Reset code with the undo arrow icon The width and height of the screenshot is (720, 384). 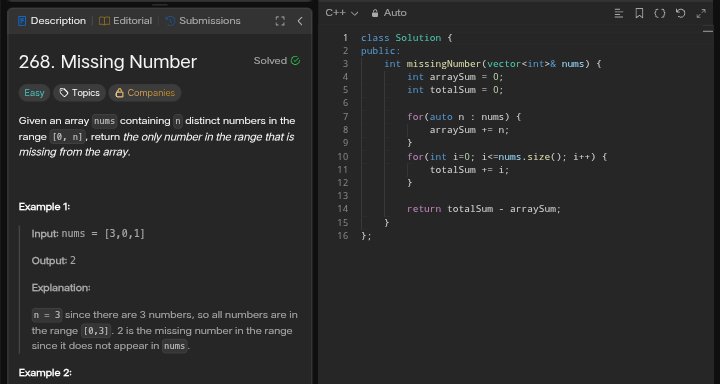pyautogui.click(x=681, y=13)
